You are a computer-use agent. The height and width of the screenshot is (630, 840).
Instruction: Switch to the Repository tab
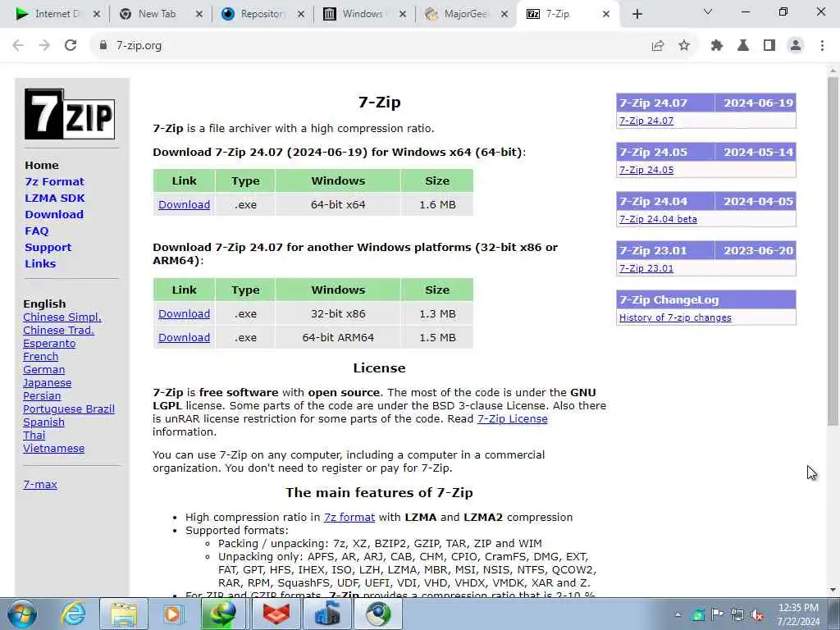(x=262, y=14)
